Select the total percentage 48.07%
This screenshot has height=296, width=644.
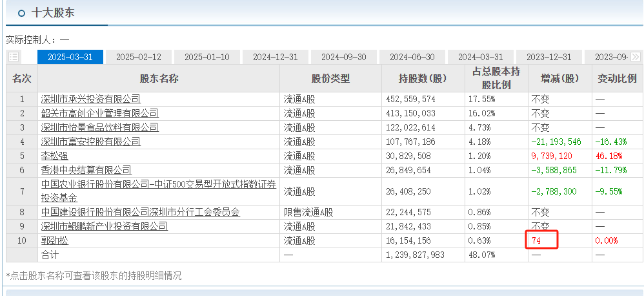pyautogui.click(x=482, y=255)
